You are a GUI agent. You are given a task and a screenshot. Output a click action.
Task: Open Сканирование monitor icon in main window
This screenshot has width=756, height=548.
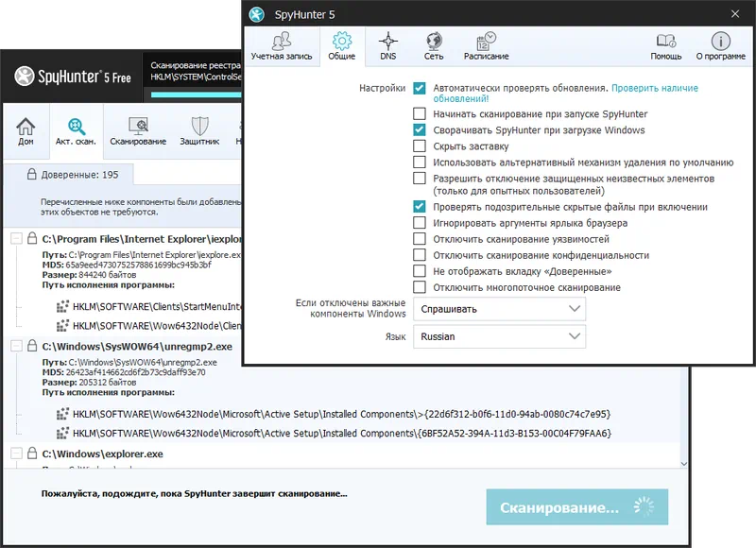click(138, 131)
